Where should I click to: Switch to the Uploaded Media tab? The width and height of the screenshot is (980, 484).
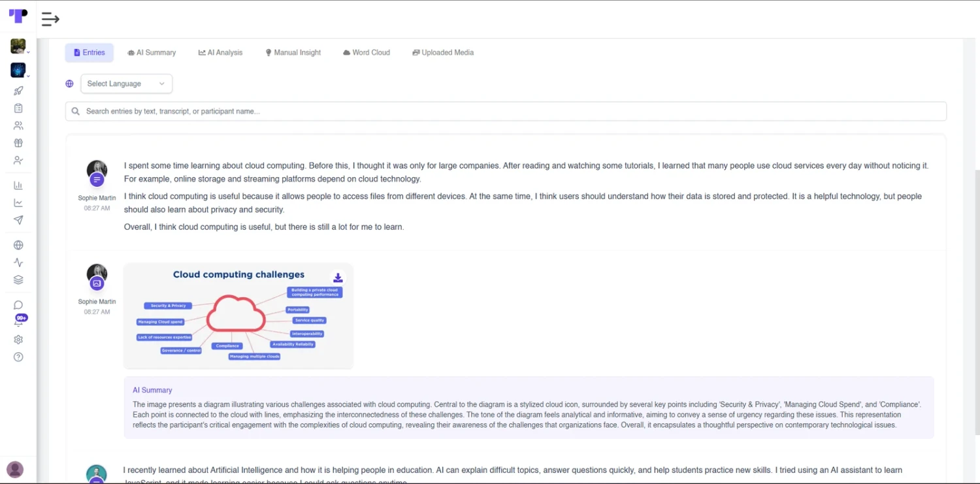(443, 53)
